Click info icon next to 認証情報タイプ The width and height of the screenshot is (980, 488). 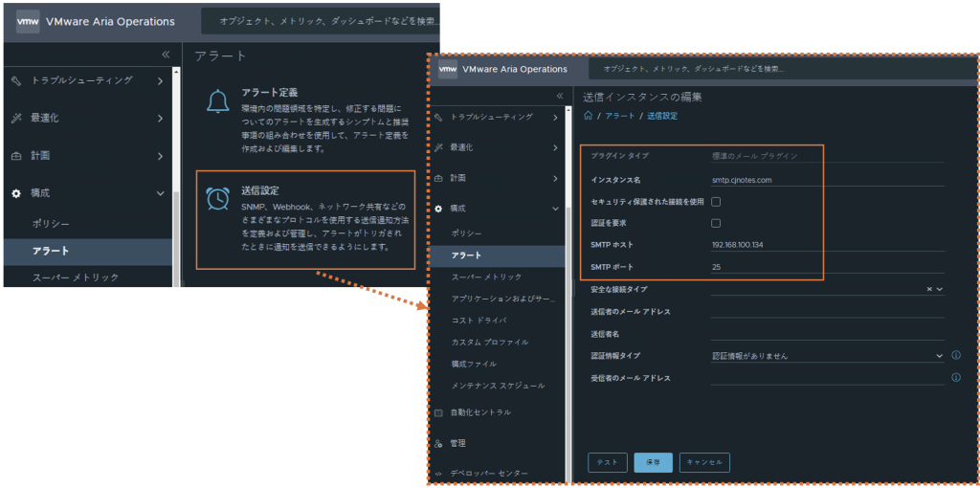tap(956, 355)
